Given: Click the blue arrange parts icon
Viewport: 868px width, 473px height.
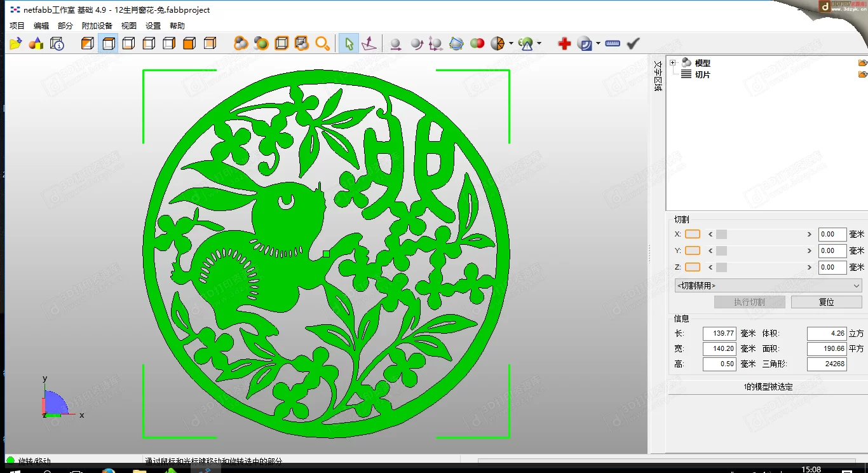Looking at the screenshot, I should click(456, 43).
